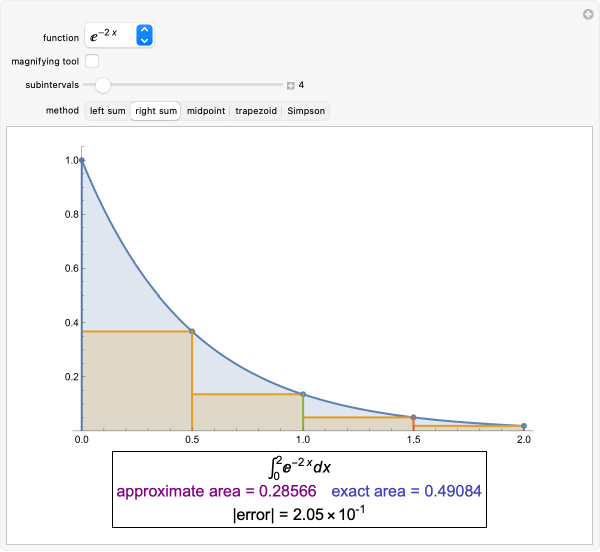Click the curve point at x = 0.5
The image size is (600, 552).
192,331
